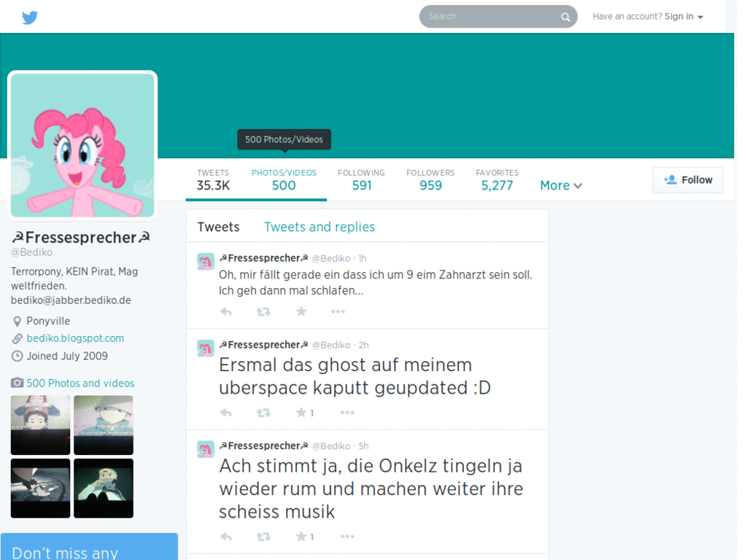Click Fressesprecher name in the 5h tweet
Viewport: 747px width, 560px height.
[263, 446]
